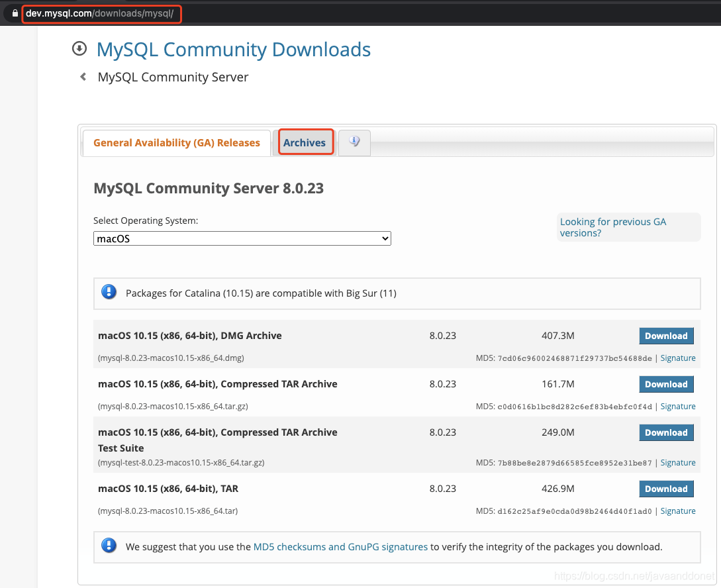Open MD5 checksums and GnuPG signatures link
The width and height of the screenshot is (721, 588).
coord(340,547)
